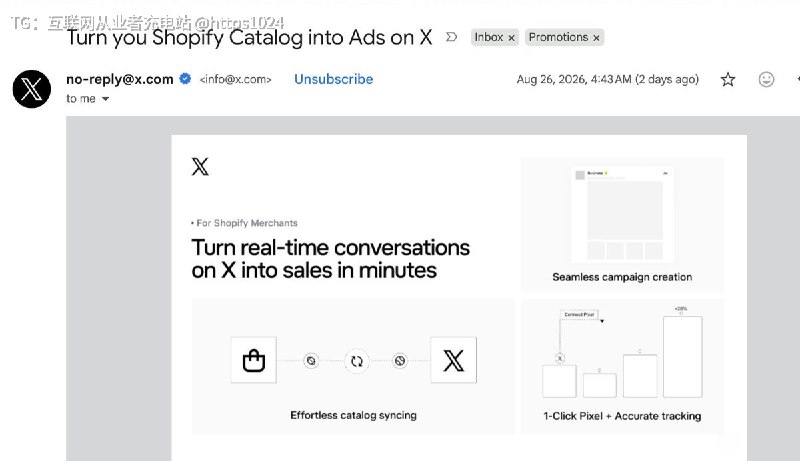800x461 pixels.
Task: Click the shopping bag icon tile
Action: click(254, 360)
